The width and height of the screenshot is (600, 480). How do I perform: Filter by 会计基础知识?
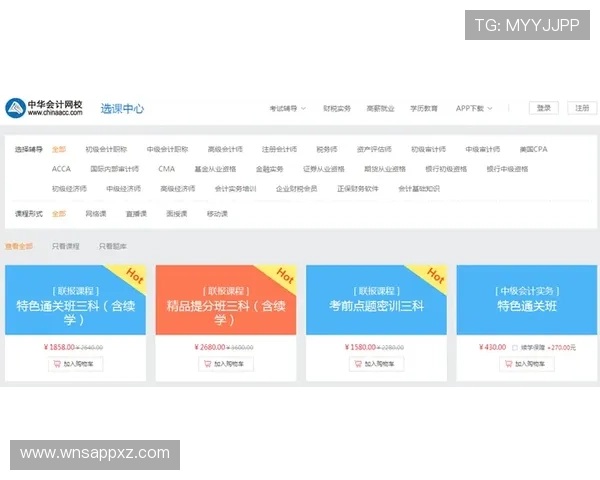[419, 189]
